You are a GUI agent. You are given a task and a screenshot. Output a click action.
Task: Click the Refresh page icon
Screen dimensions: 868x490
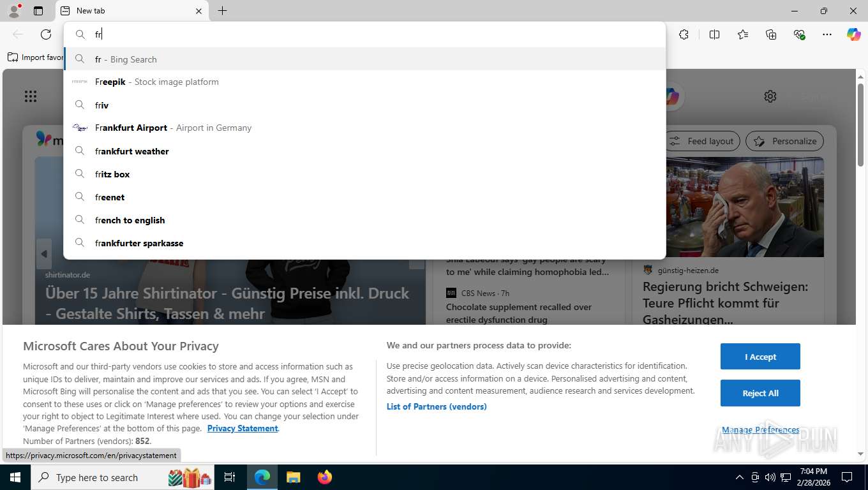pos(46,34)
